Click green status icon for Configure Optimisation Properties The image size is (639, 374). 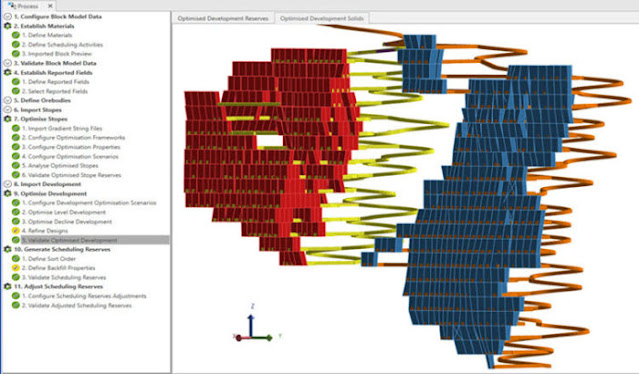(16, 147)
